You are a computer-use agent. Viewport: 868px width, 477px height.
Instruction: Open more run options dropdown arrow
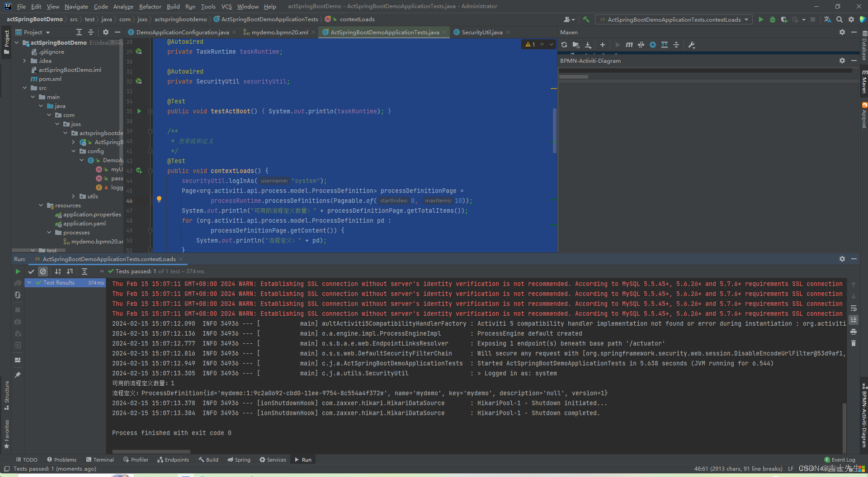[803, 19]
